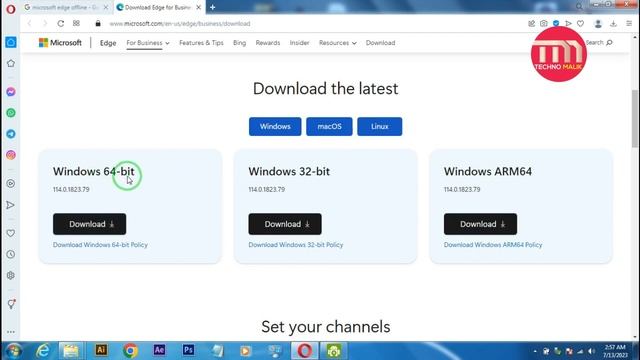This screenshot has height=360, width=640.
Task: Click the page vertical scrollbar thumb
Action: pyautogui.click(x=635, y=118)
